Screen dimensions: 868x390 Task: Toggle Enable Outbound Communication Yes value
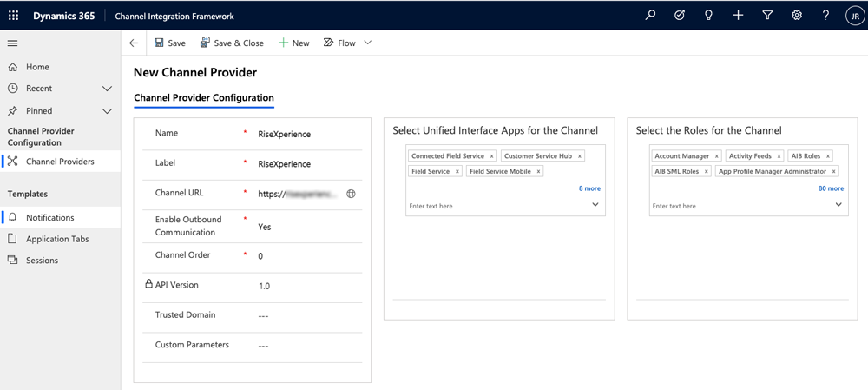coord(265,227)
